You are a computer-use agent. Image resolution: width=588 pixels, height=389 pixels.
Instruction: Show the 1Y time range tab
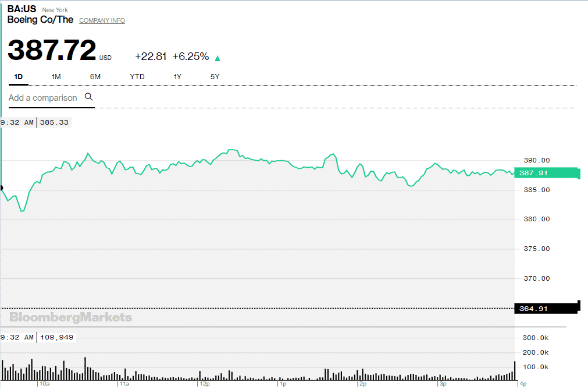click(x=177, y=77)
